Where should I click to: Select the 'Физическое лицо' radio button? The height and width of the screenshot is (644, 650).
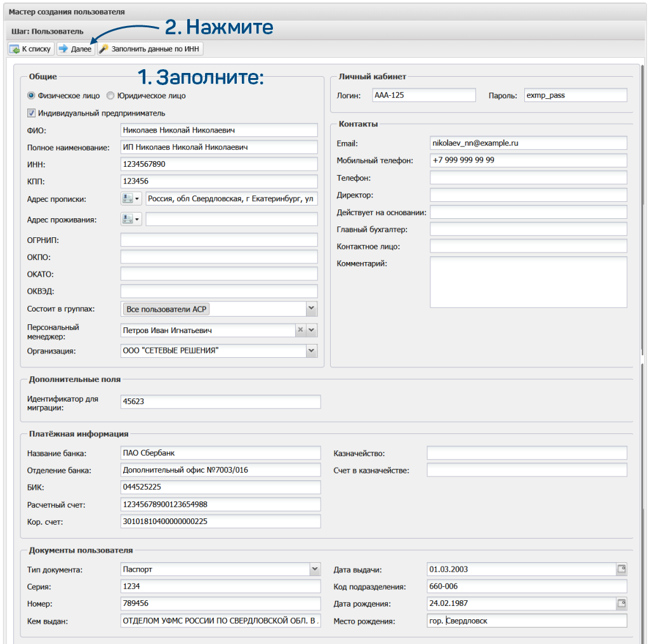point(31,96)
